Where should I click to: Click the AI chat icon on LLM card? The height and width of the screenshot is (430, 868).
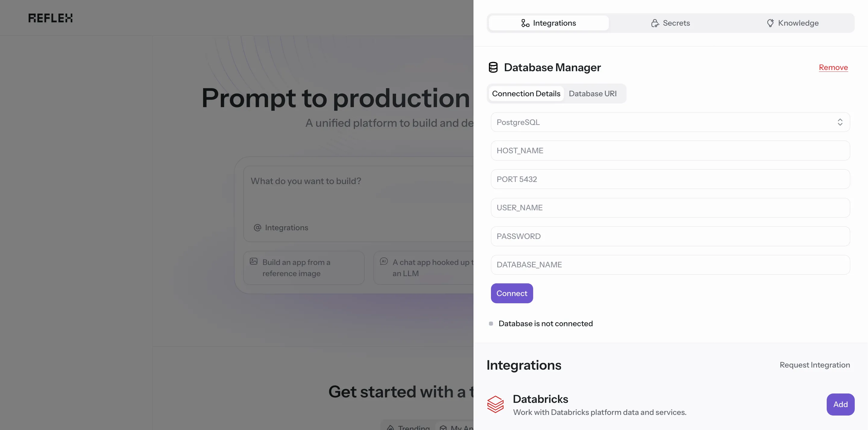[383, 261]
